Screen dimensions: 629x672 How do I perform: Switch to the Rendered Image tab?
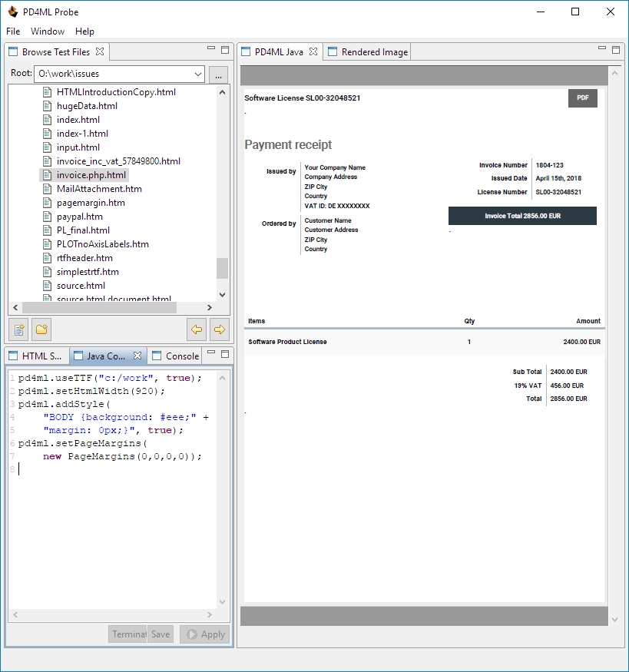pyautogui.click(x=374, y=52)
